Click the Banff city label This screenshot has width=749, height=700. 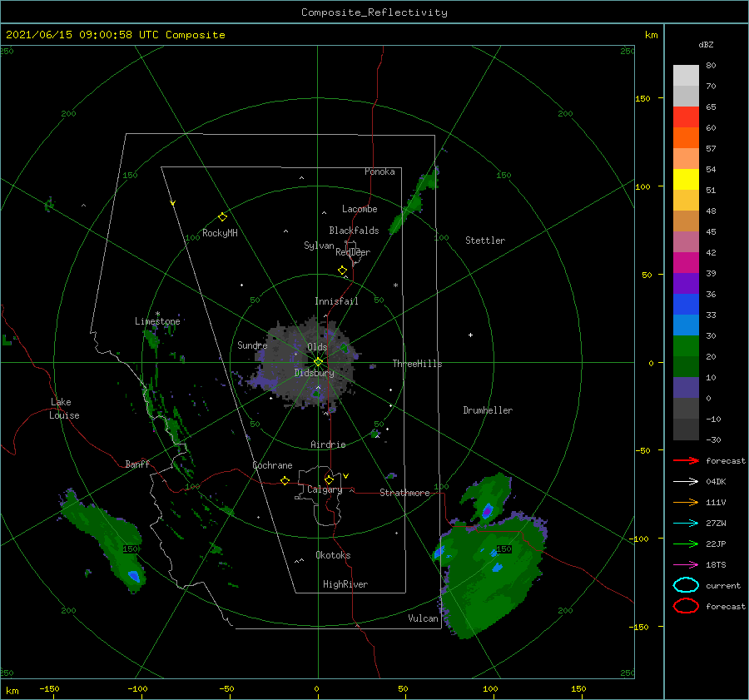(137, 464)
